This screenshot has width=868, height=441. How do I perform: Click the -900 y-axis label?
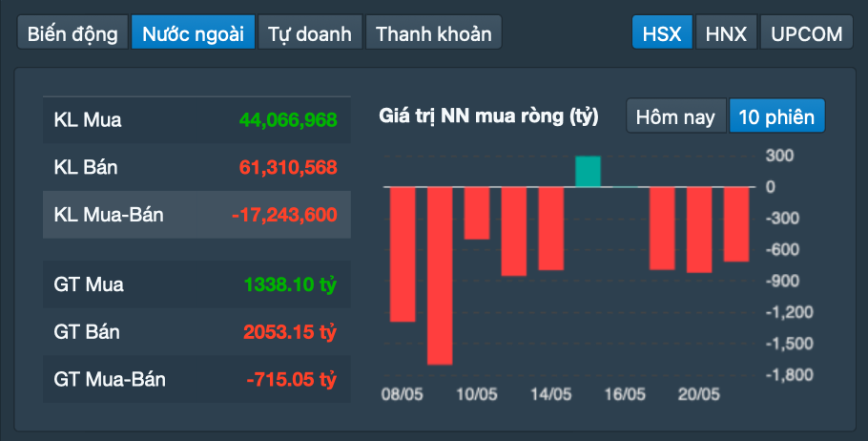783,281
